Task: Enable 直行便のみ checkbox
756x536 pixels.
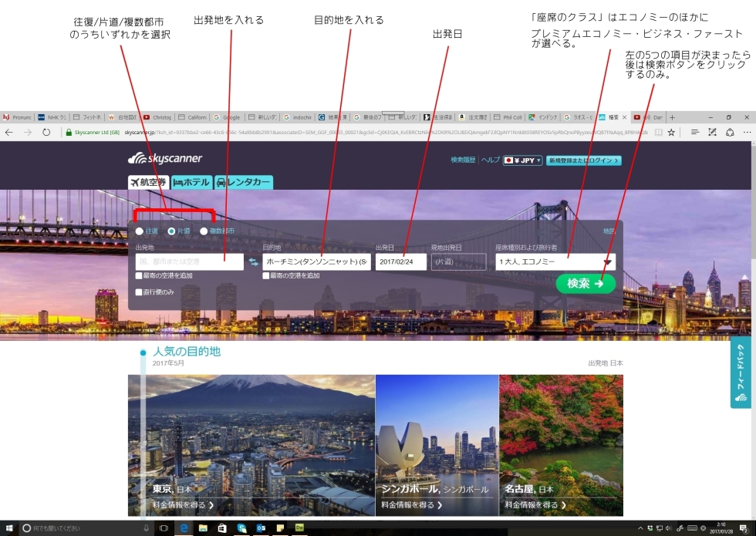Action: pyautogui.click(x=139, y=292)
